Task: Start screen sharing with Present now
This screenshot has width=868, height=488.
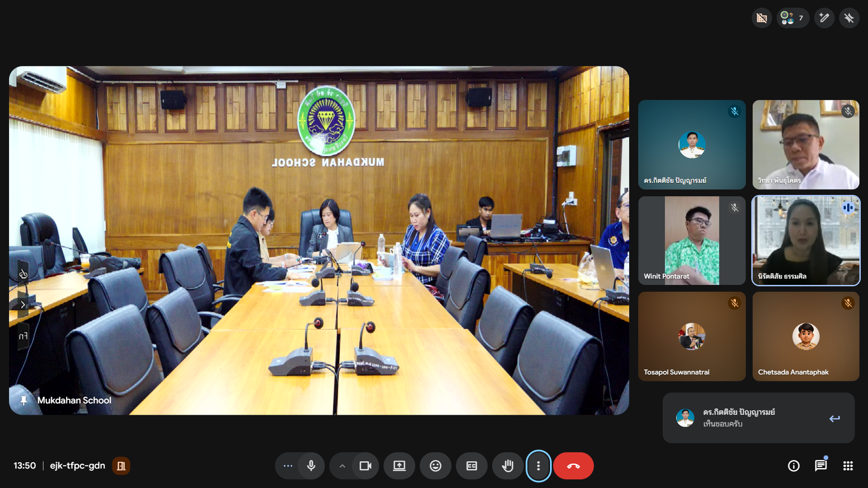Action: click(399, 466)
